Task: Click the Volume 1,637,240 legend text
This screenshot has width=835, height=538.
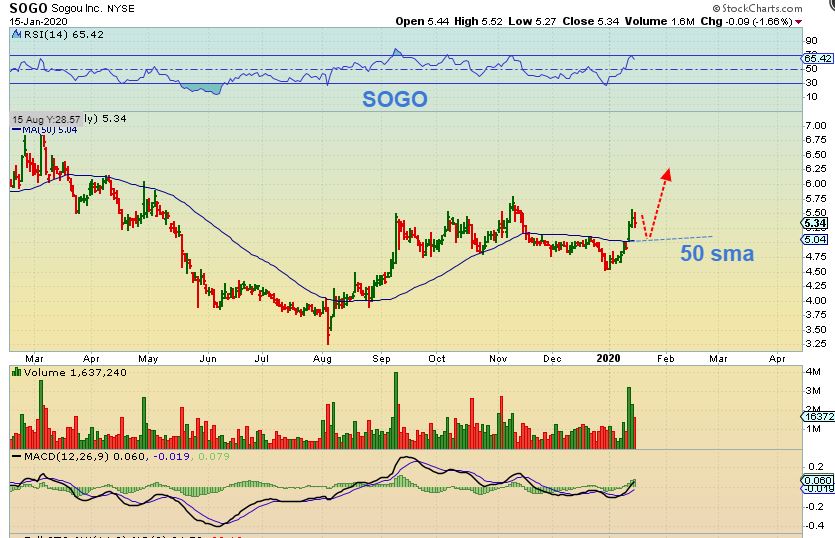Action: (x=75, y=372)
